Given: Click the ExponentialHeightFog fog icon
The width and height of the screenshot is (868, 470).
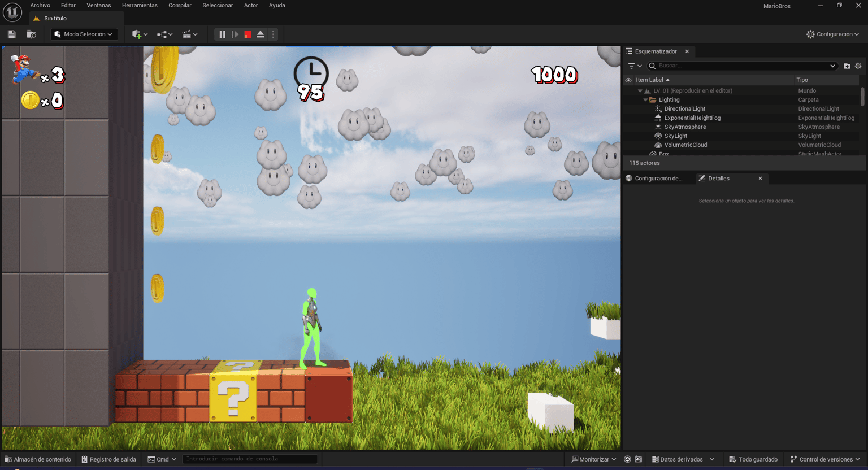Looking at the screenshot, I should click(658, 118).
